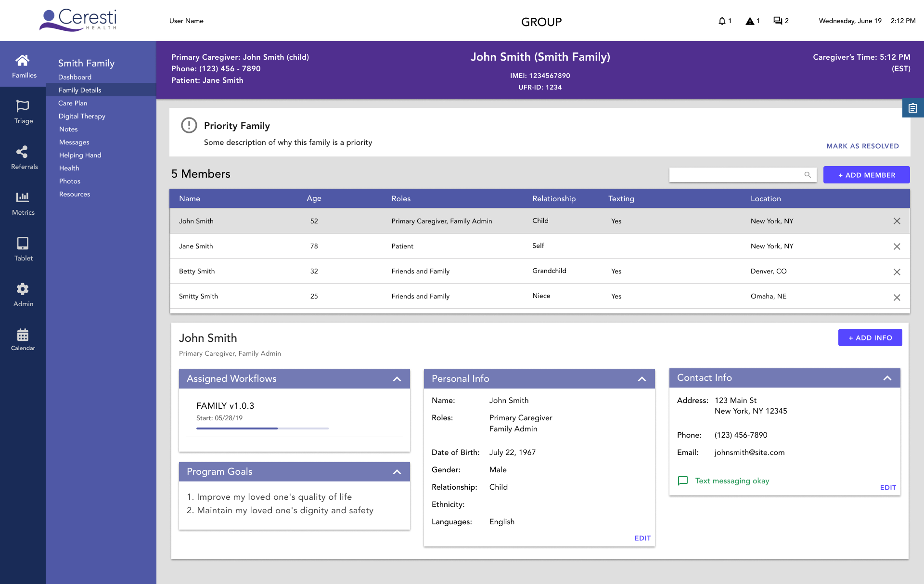Click MARK AS RESOLVED for Priority Family
The image size is (924, 584).
click(862, 146)
